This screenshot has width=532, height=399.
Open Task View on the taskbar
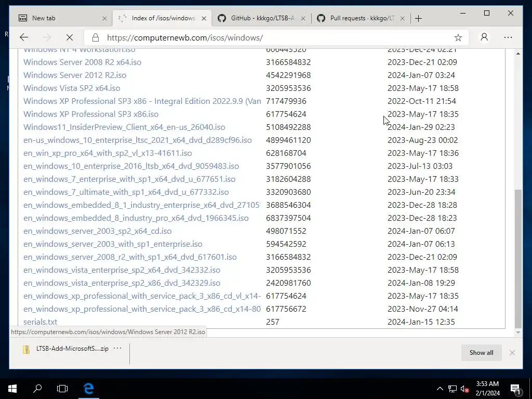pos(62,389)
